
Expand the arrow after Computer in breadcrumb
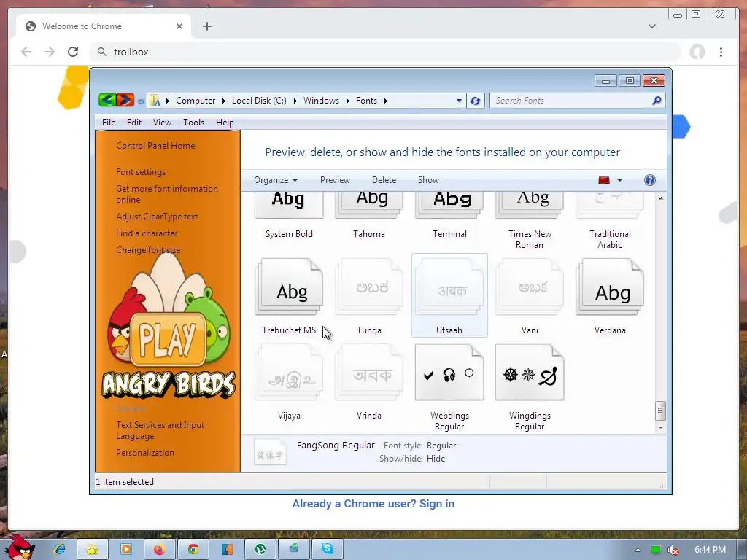(224, 101)
